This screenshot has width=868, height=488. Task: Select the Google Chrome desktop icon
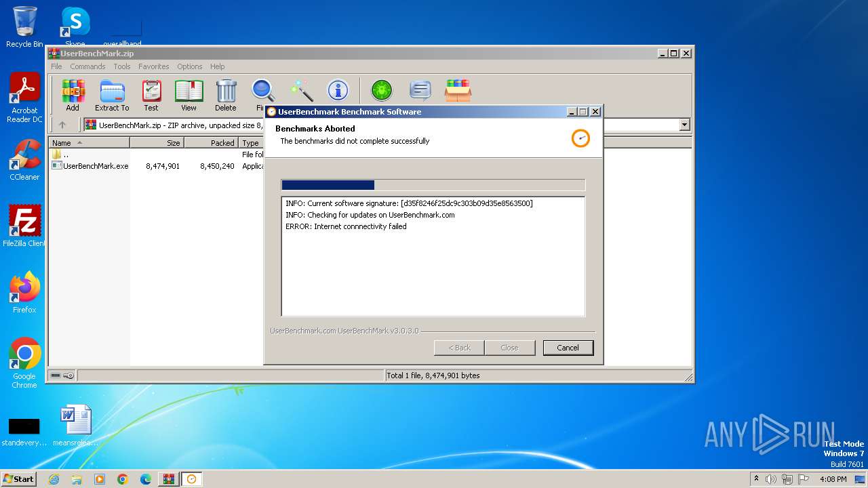point(24,363)
